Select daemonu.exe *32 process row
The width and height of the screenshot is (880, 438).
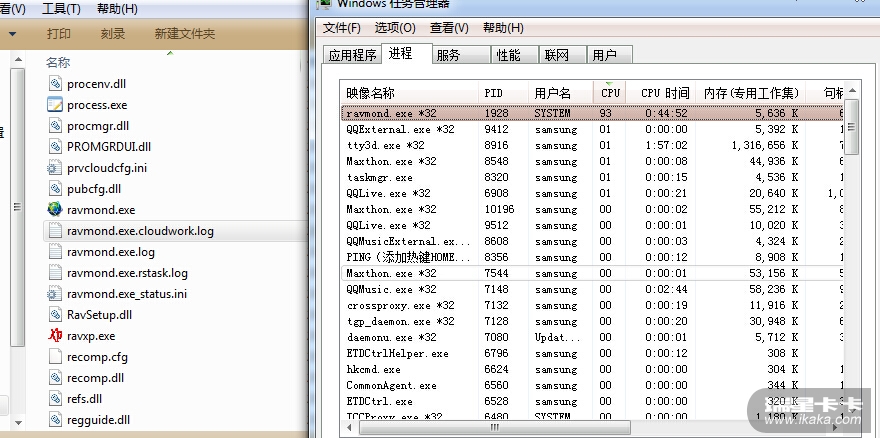(x=592, y=337)
